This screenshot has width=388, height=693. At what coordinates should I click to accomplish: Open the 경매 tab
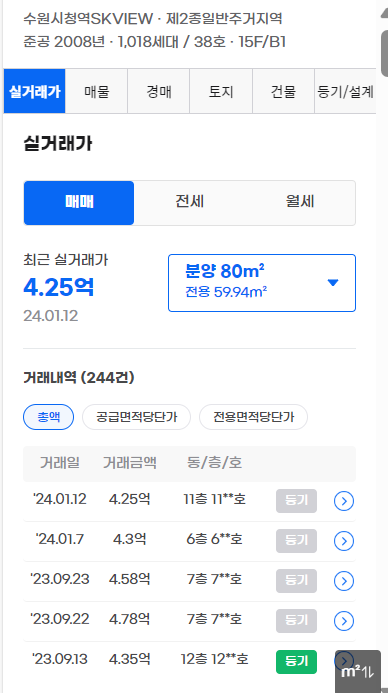coord(159,91)
